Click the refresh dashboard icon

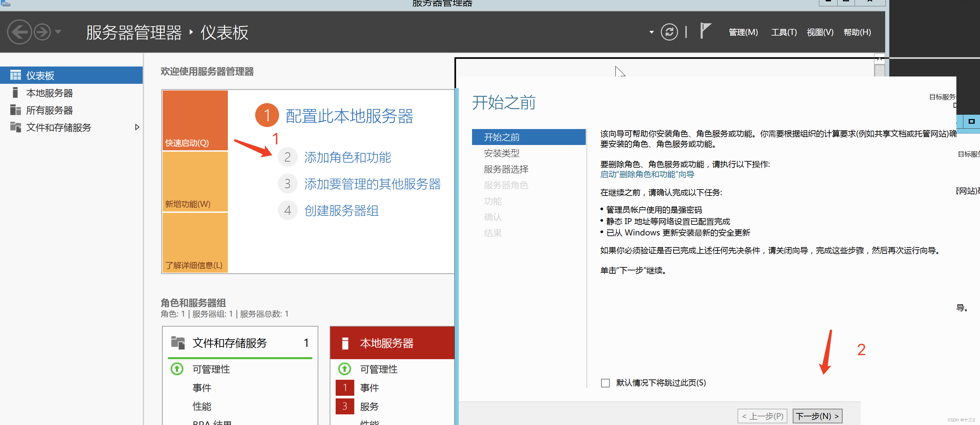[x=669, y=32]
